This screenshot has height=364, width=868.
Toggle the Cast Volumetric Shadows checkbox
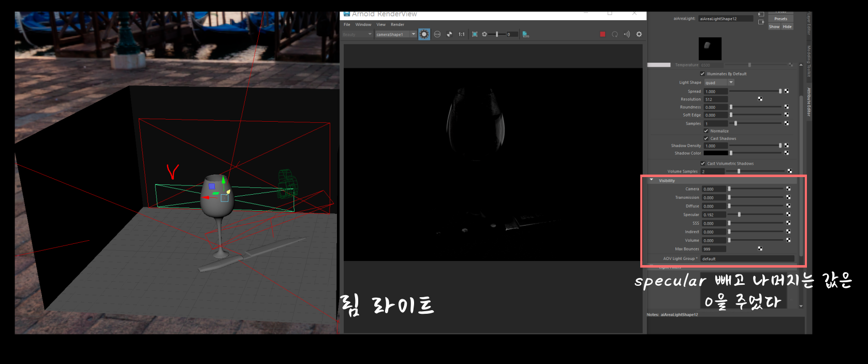703,163
